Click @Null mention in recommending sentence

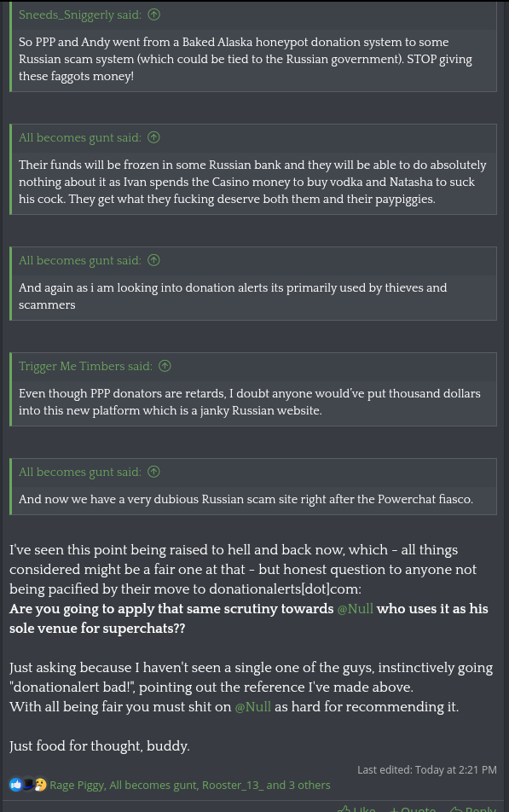pyautogui.click(x=252, y=707)
